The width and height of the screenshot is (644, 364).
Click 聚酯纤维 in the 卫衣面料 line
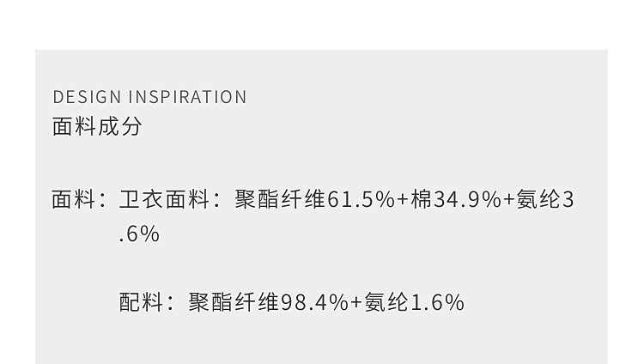click(280, 200)
